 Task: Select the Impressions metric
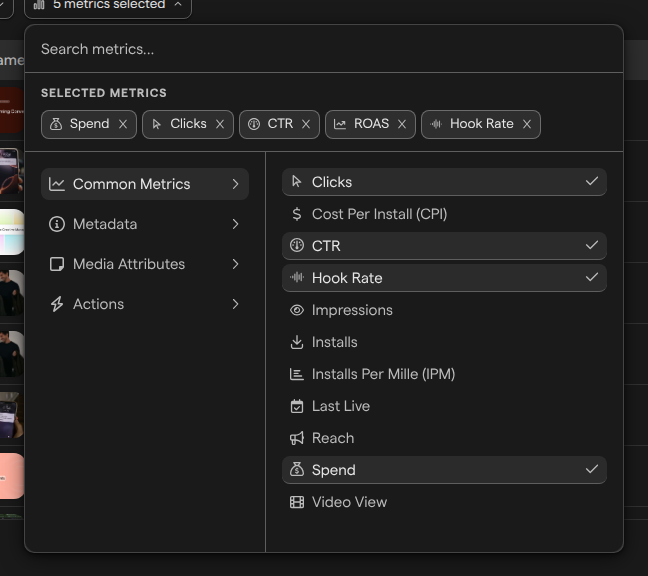coord(444,310)
